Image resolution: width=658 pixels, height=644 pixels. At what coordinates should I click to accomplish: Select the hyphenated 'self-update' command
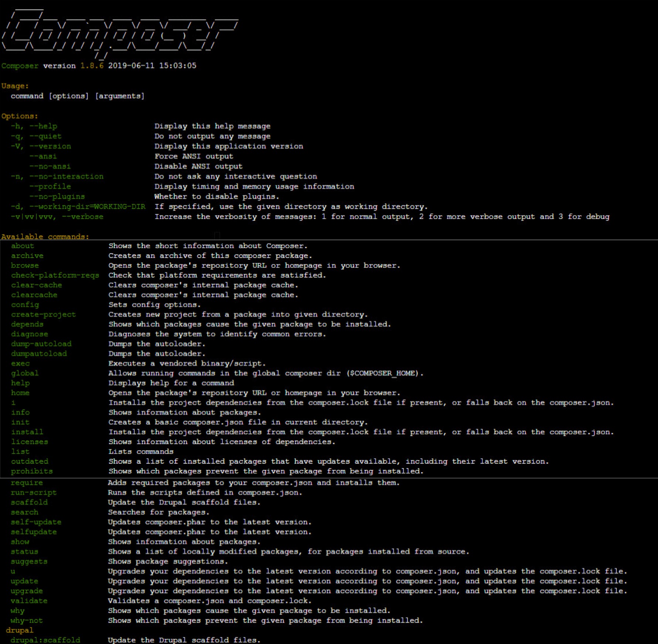coord(36,522)
